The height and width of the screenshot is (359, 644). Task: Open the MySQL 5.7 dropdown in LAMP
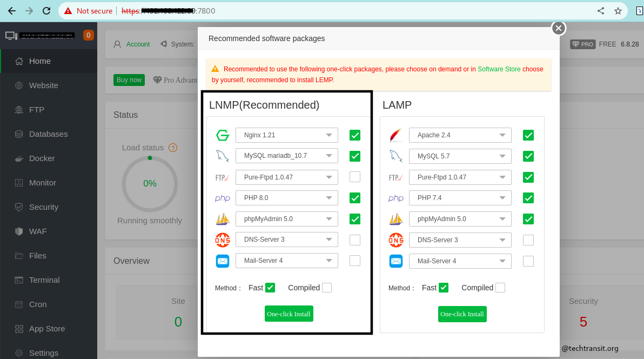click(x=460, y=156)
